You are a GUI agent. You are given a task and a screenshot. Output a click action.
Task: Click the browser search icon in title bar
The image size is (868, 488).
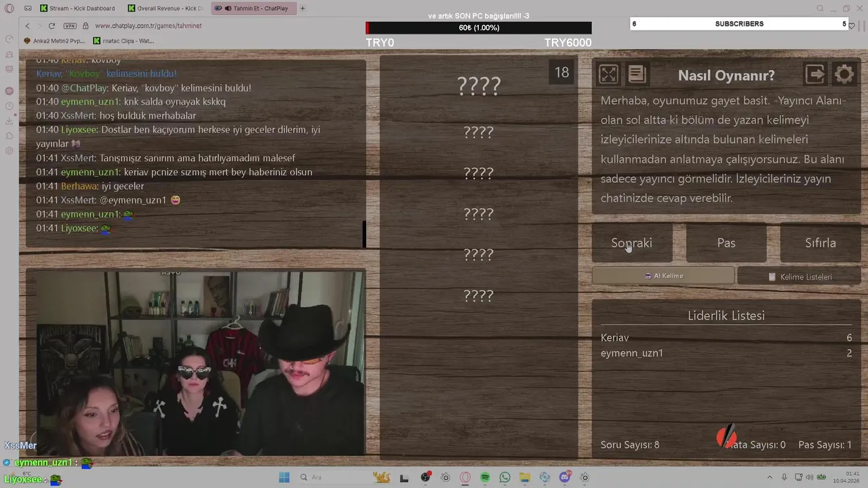(x=821, y=8)
